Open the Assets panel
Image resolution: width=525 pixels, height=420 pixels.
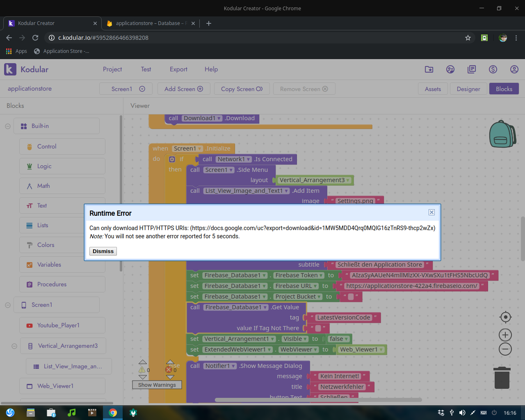point(433,89)
